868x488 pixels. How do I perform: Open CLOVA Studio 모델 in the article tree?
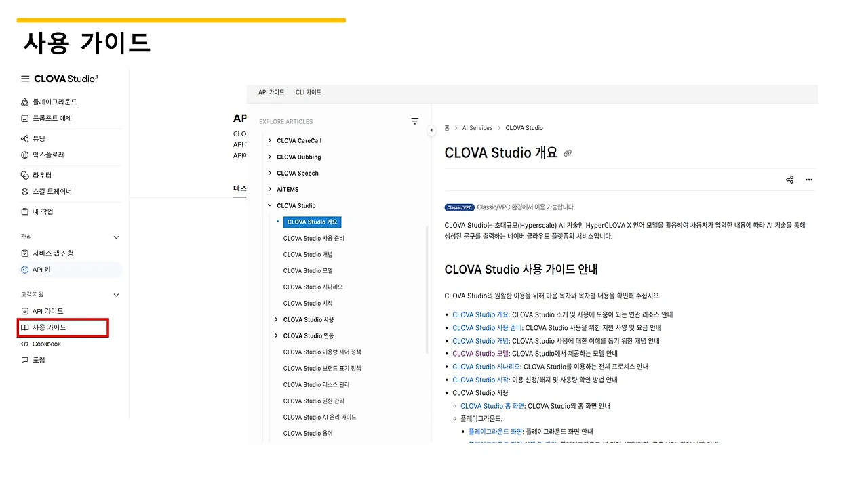click(308, 270)
